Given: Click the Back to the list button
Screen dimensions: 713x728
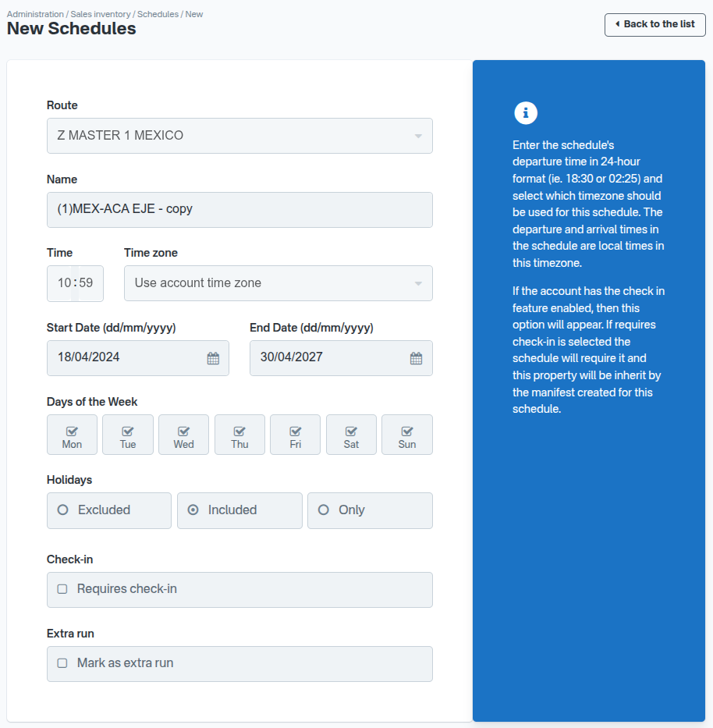Looking at the screenshot, I should (654, 24).
